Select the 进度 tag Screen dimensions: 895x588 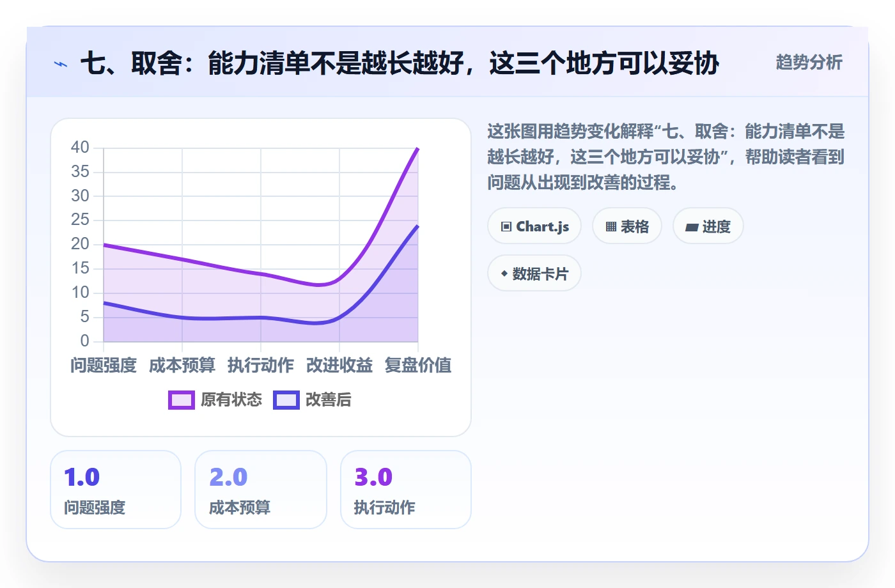coord(708,226)
